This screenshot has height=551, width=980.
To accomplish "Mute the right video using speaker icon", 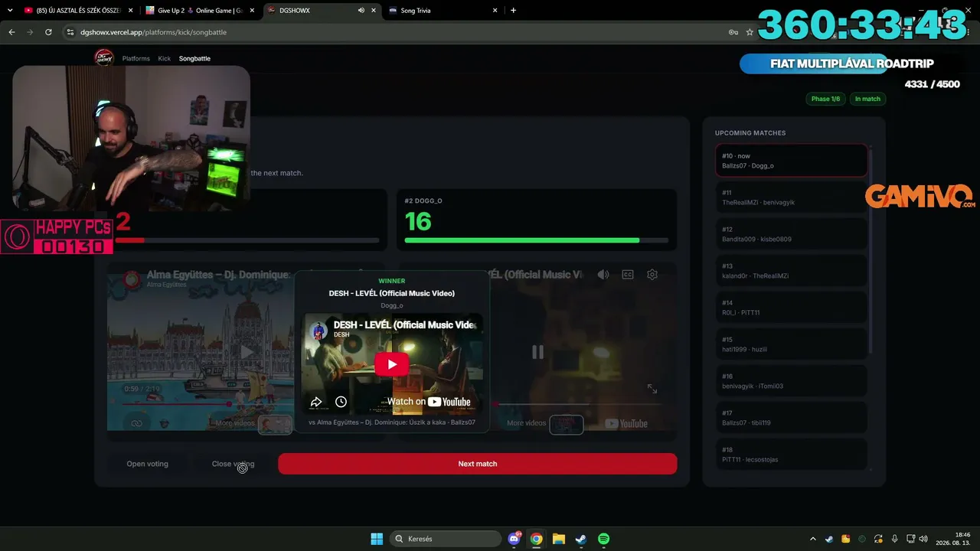I will (x=603, y=275).
